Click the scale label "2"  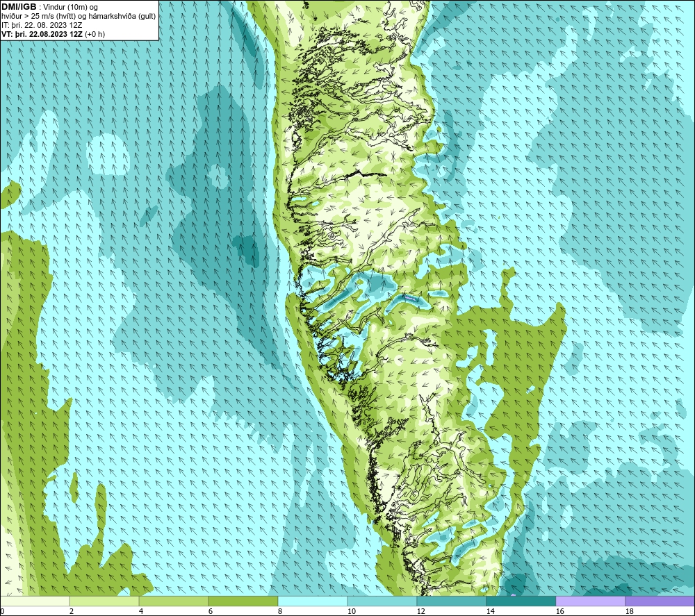(x=72, y=612)
